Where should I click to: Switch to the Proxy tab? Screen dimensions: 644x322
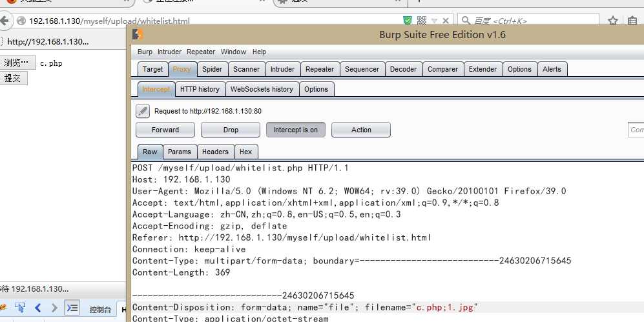(182, 69)
